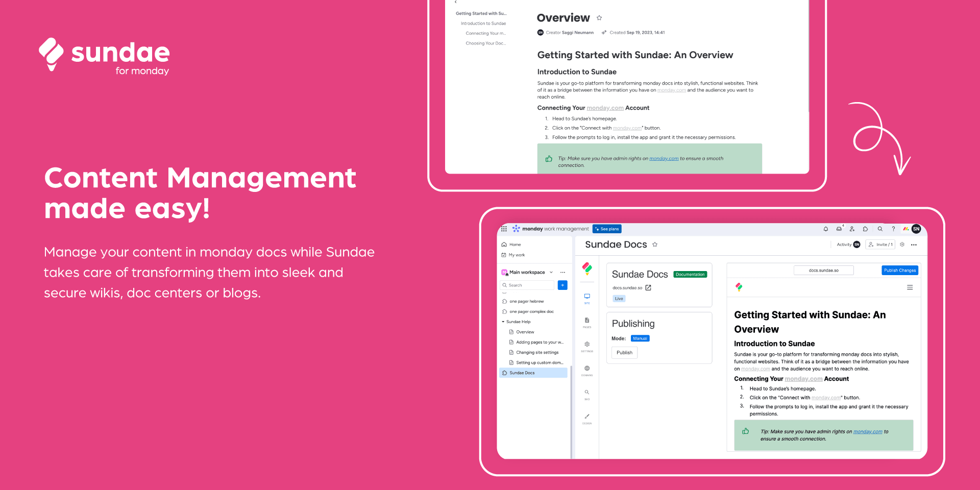The height and width of the screenshot is (490, 980).
Task: Click the Sundae logo in app sidebar
Action: click(x=587, y=268)
